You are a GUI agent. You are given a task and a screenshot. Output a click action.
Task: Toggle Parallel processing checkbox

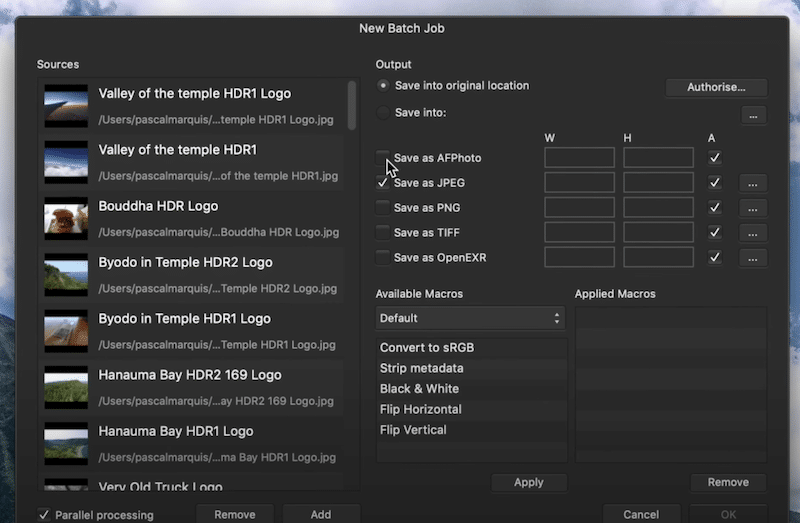44,515
